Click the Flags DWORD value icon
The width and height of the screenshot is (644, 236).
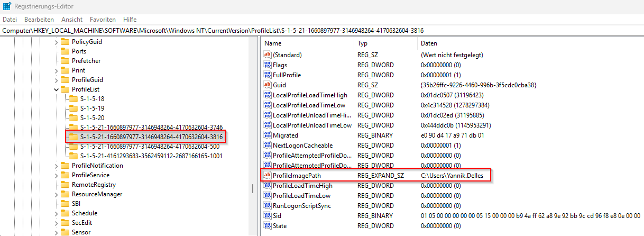[267, 65]
